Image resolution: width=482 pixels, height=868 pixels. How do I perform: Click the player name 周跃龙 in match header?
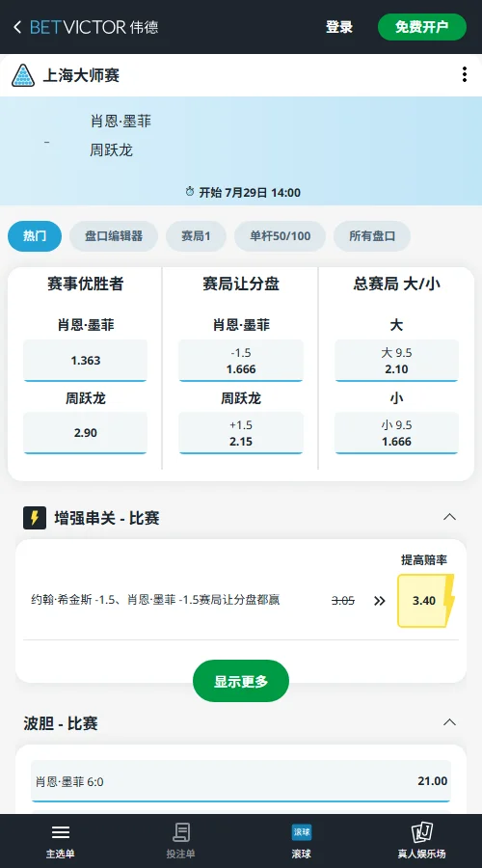tap(111, 150)
